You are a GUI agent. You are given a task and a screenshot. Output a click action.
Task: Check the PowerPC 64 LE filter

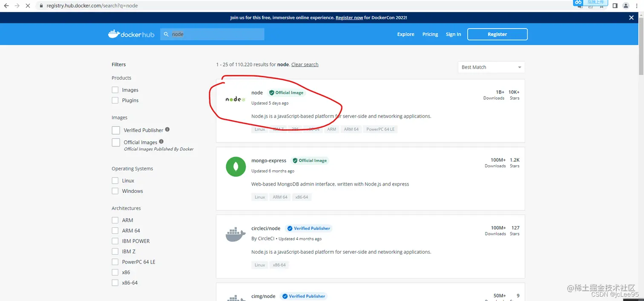point(115,262)
